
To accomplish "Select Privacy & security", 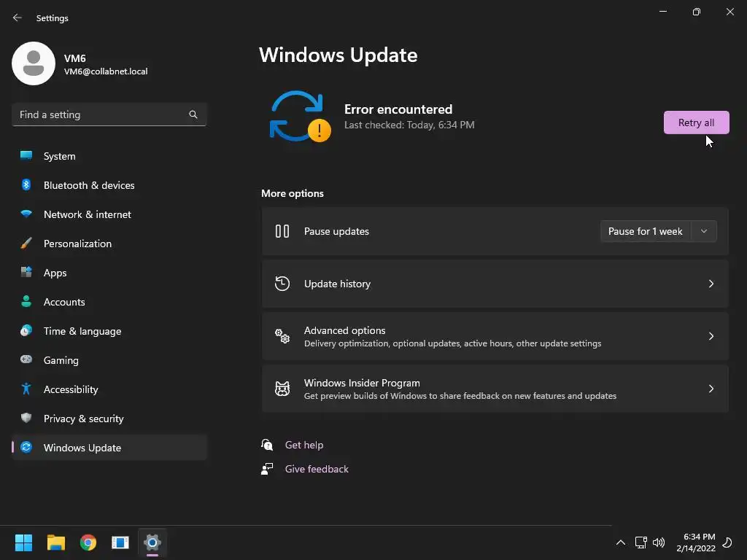I will pyautogui.click(x=109, y=418).
